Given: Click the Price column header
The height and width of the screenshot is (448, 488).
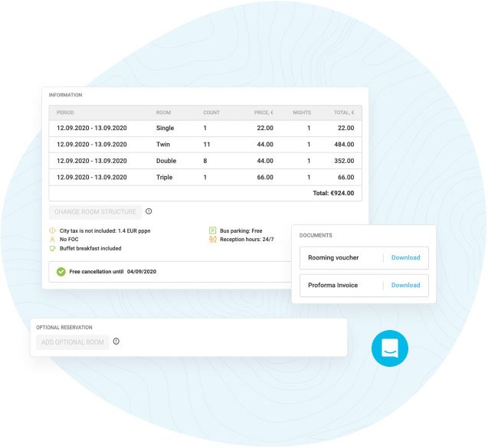Looking at the screenshot, I should click(264, 113).
